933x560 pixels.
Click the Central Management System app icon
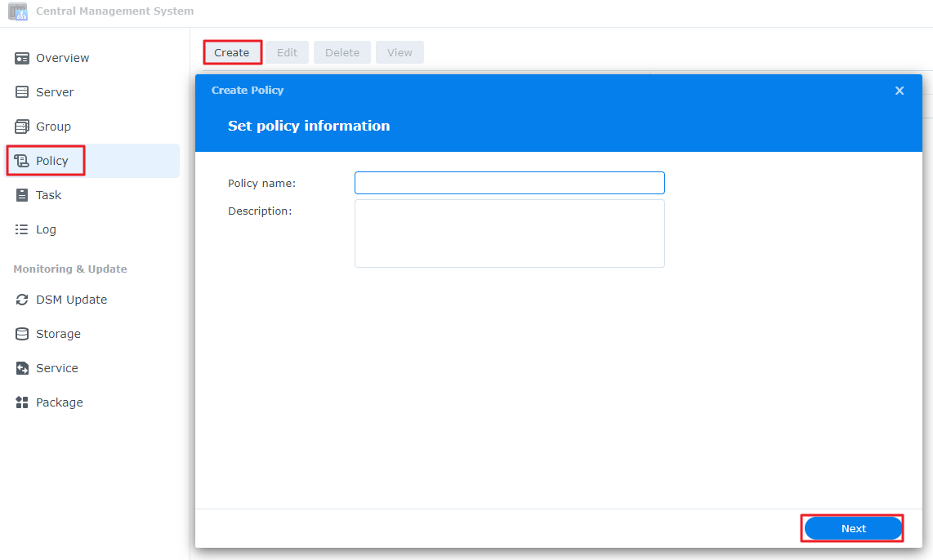[x=17, y=11]
